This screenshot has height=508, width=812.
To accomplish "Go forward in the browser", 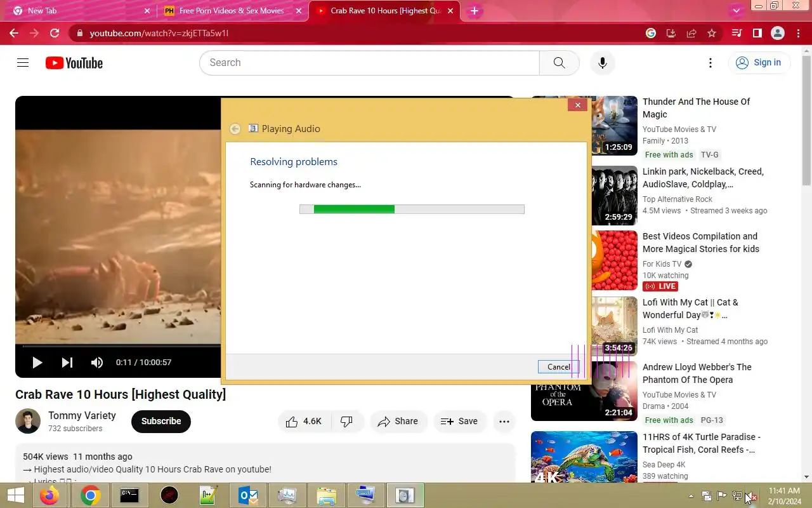I will coord(34,33).
